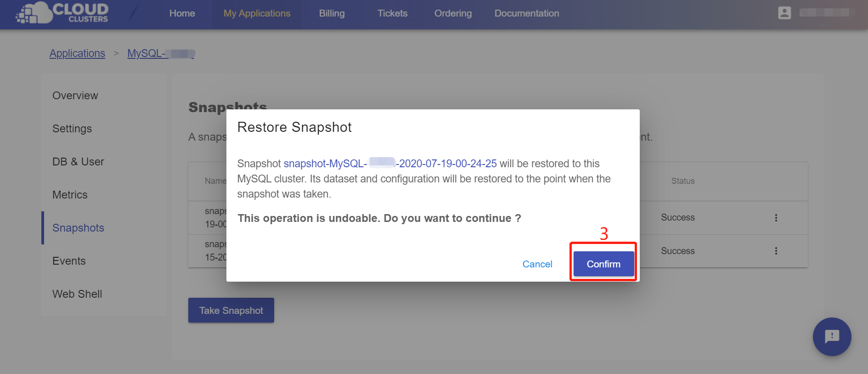This screenshot has height=374, width=868.
Task: Follow the MySQL breadcrumb link
Action: point(161,53)
